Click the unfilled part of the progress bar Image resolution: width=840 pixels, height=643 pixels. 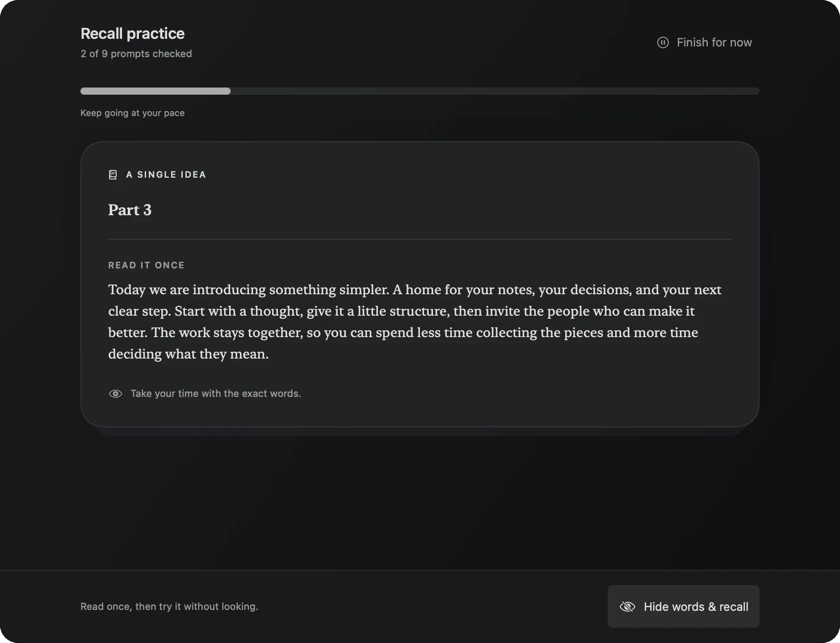pyautogui.click(x=495, y=91)
